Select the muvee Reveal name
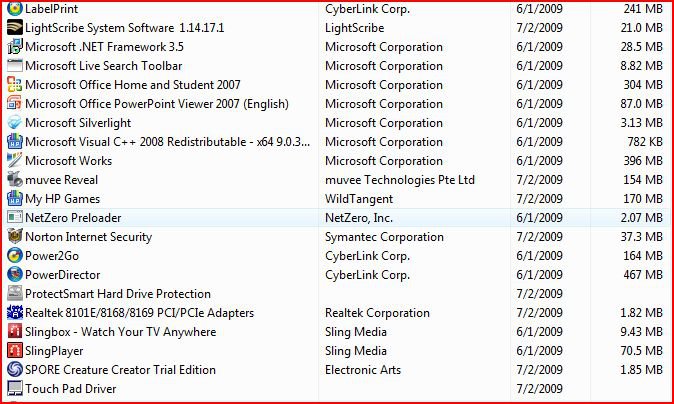 tap(61, 180)
